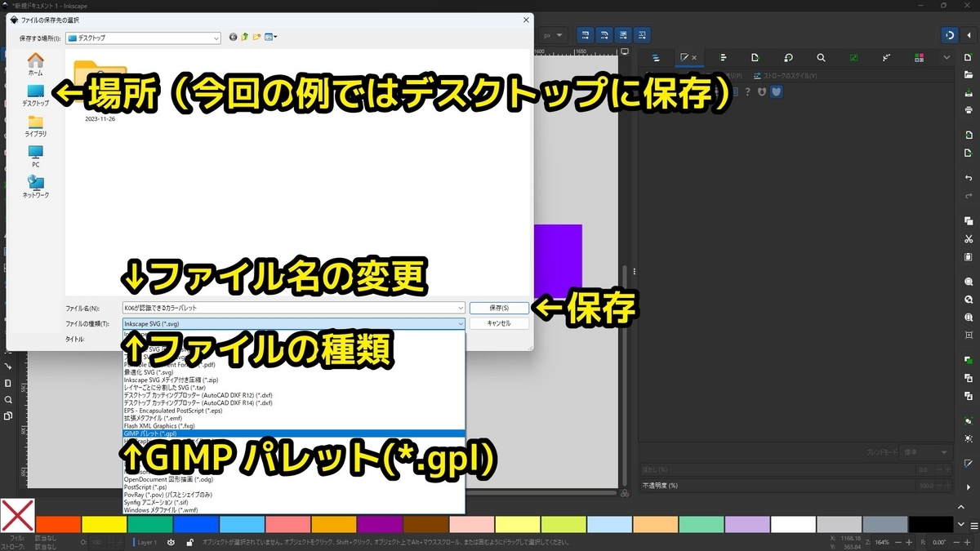This screenshot has width=980, height=551.
Task: Select the Zoom tool in the left toolbar
Action: pos(7,398)
